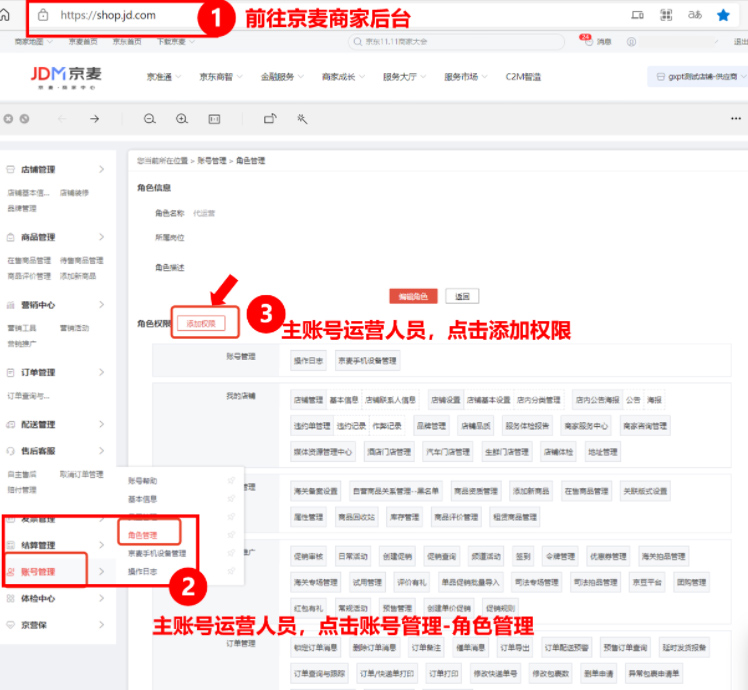This screenshot has height=690, width=748.
Task: Click the zoom out magnifier icon
Action: coord(150,119)
